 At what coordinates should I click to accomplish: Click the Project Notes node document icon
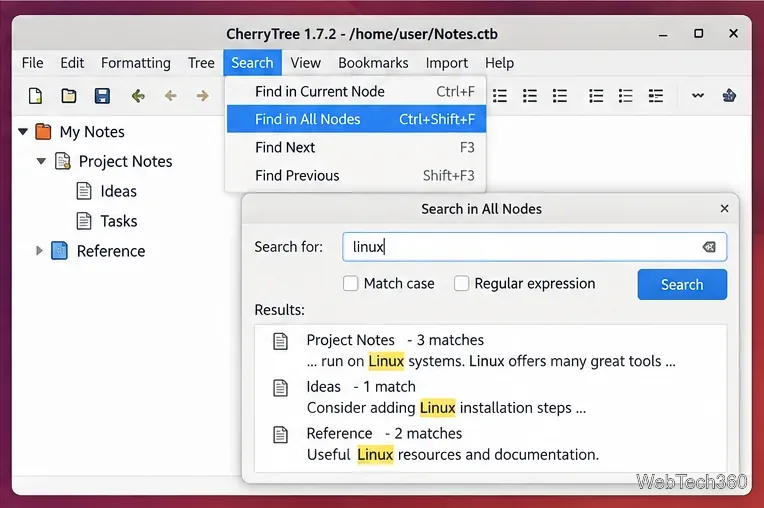coord(63,161)
